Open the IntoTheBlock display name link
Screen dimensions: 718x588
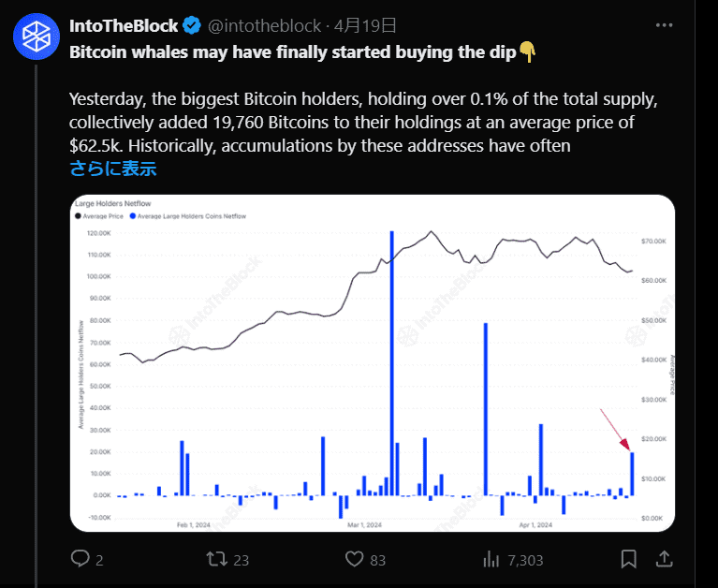point(124,25)
